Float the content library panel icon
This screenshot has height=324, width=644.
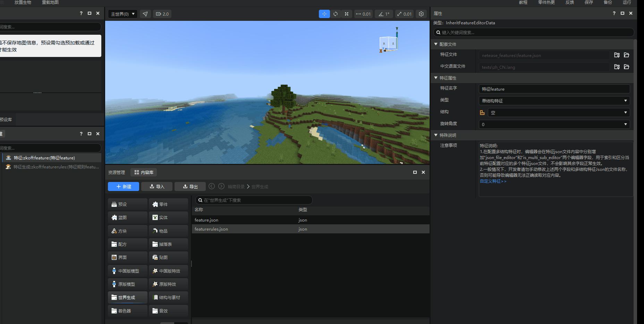tap(415, 172)
